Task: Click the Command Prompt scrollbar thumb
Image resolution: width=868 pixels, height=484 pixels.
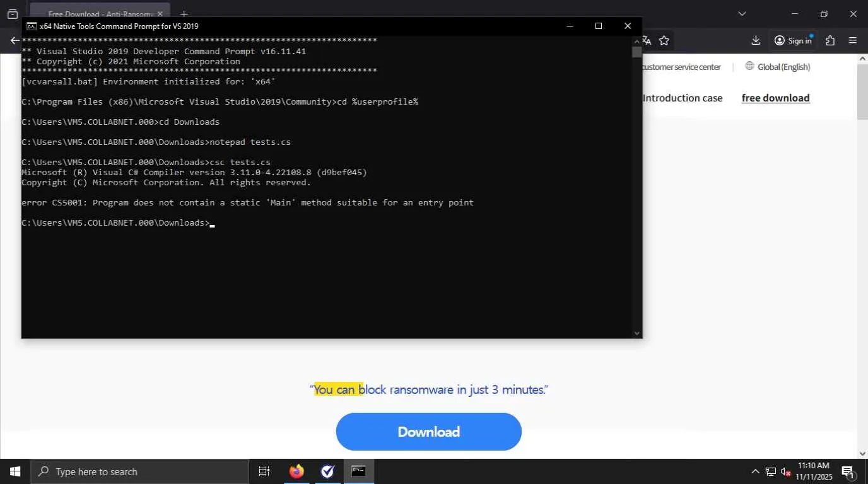Action: coord(636,52)
